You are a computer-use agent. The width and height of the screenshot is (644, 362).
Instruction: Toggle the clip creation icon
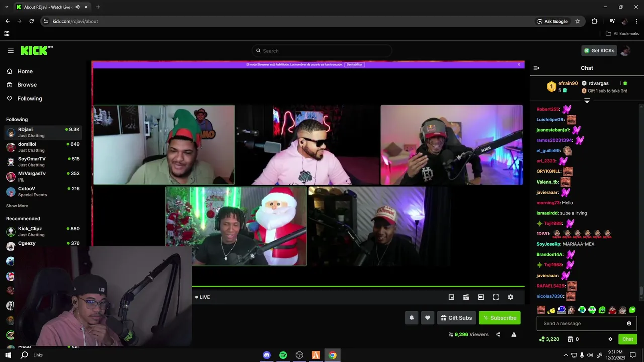466,297
